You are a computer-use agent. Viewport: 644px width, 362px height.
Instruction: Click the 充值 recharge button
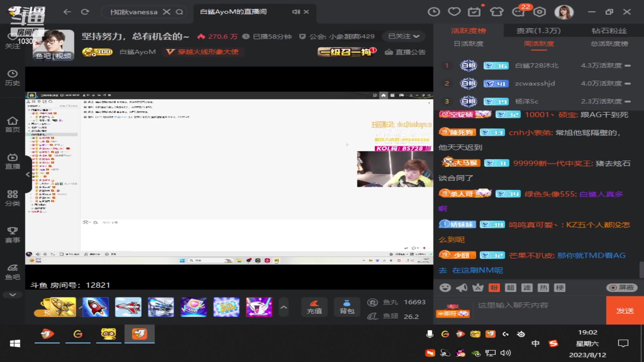(x=314, y=307)
